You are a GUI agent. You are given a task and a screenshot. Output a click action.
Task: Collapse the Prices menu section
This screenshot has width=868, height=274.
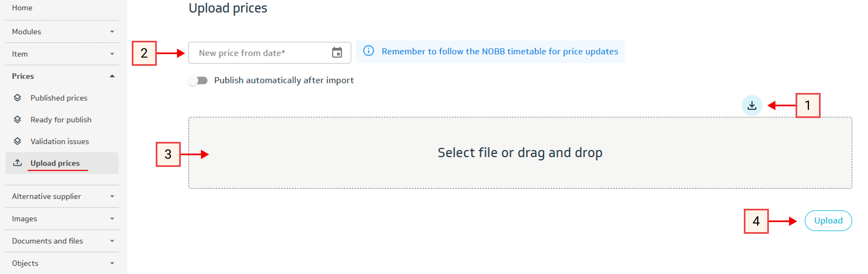coord(62,76)
